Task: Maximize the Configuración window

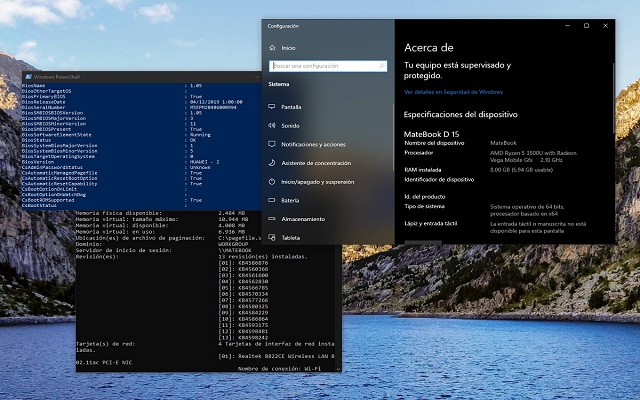Action: (586, 26)
